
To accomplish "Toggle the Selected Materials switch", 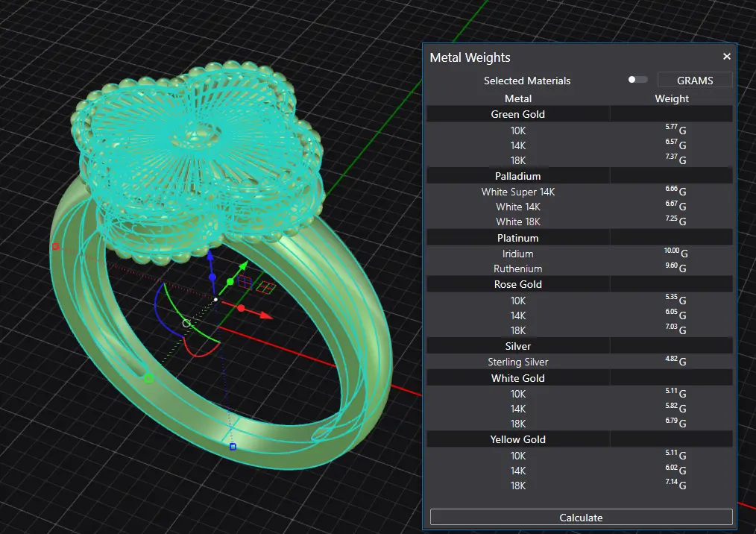I will click(637, 80).
